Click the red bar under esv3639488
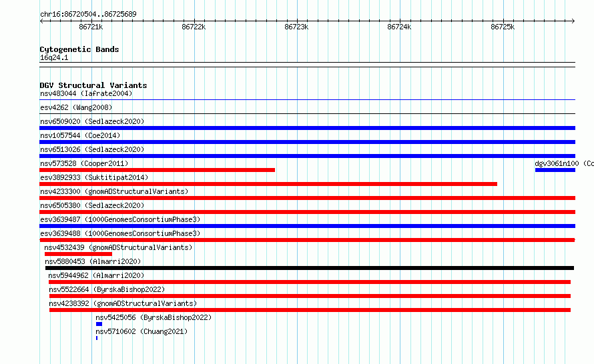Screen dimensions: 594x364 coord(307,240)
